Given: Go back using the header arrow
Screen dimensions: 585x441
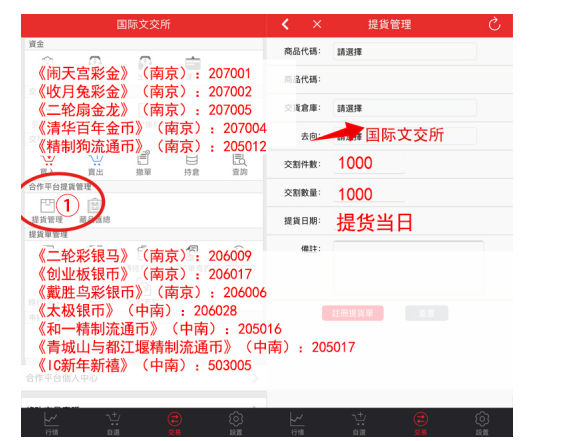Looking at the screenshot, I should [x=285, y=24].
